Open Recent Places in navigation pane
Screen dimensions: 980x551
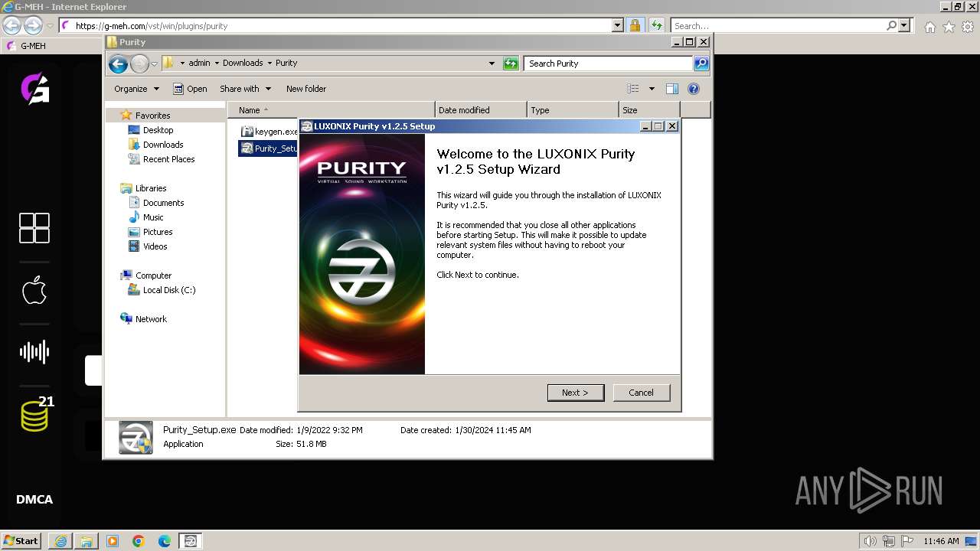168,159
